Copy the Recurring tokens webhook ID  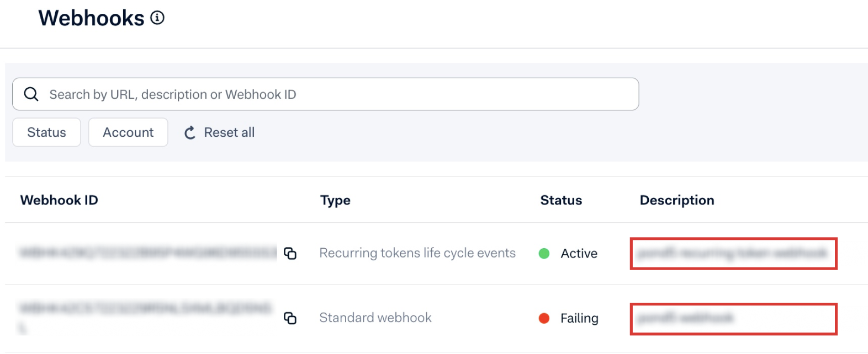click(x=290, y=254)
